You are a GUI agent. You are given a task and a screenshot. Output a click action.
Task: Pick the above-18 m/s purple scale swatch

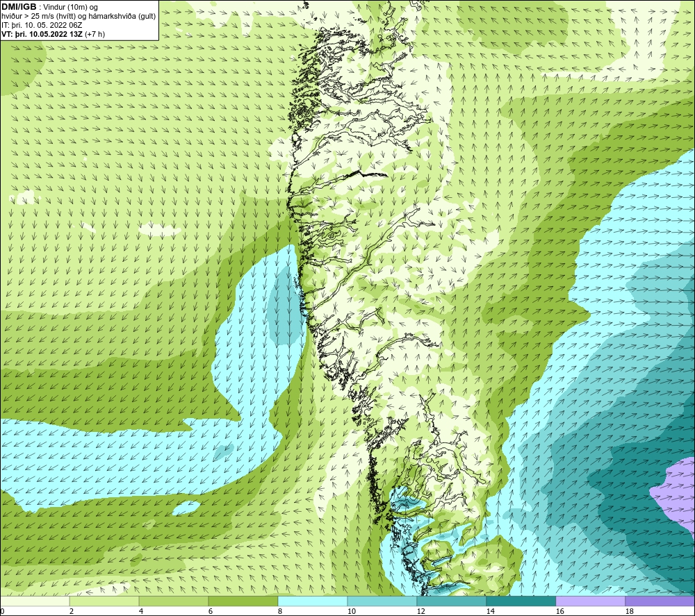coord(660,601)
